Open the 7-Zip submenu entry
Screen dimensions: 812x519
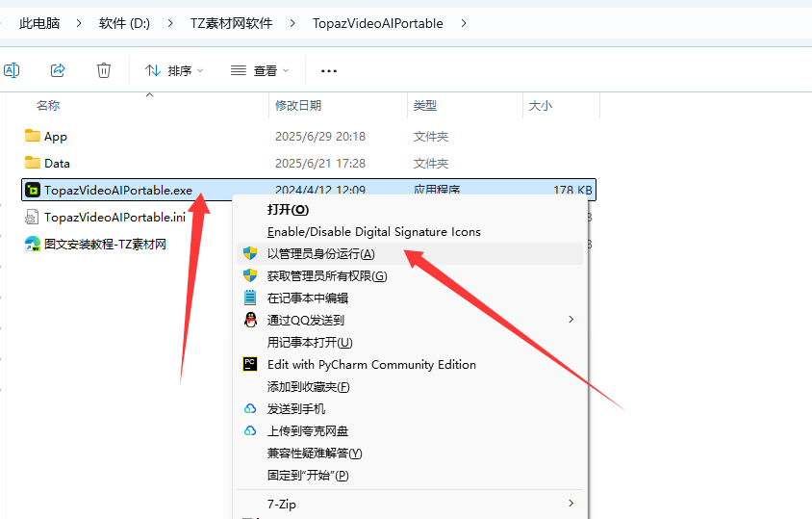point(409,504)
